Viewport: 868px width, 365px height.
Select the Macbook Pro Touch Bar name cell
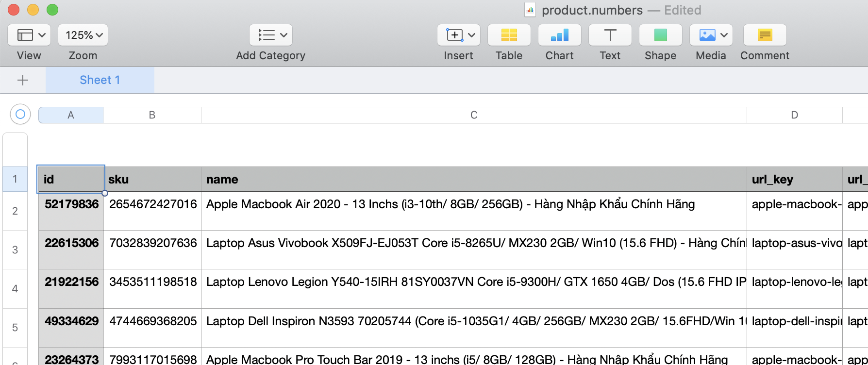point(474,356)
